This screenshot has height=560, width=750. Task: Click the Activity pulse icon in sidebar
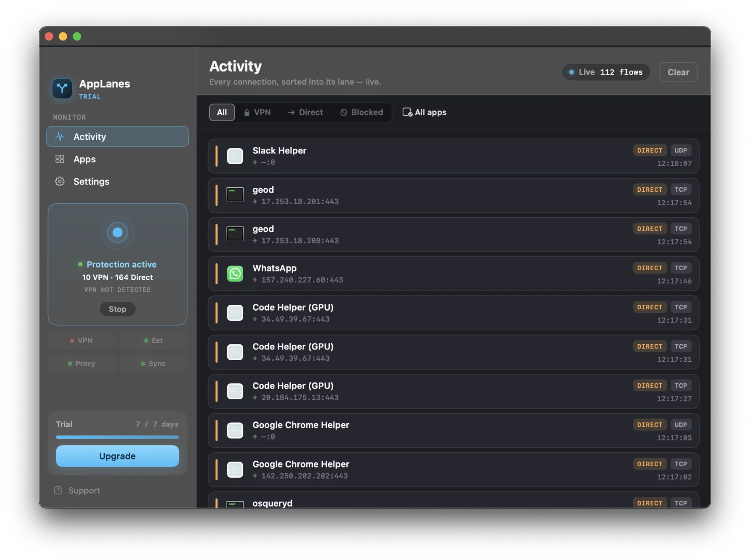60,137
